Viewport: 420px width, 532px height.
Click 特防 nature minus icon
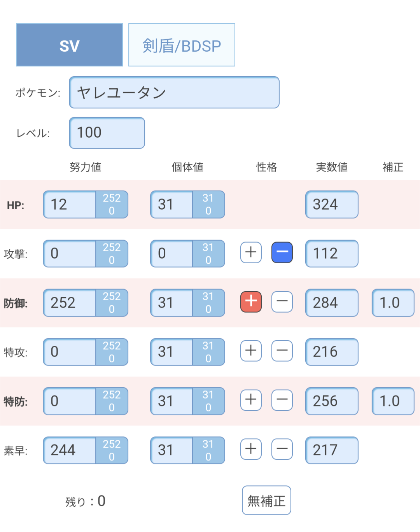pyautogui.click(x=282, y=400)
